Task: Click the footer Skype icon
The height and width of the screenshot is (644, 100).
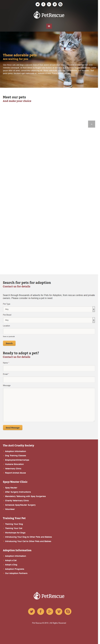Action: [x=68, y=611]
